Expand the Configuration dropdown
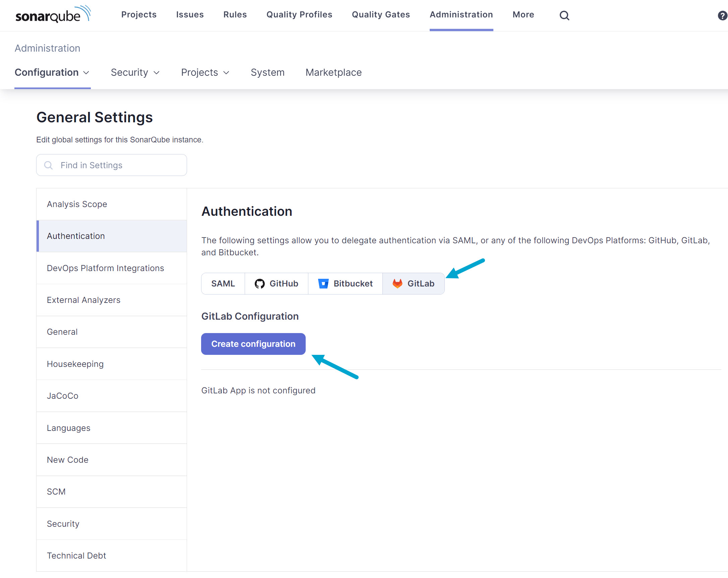 (52, 72)
